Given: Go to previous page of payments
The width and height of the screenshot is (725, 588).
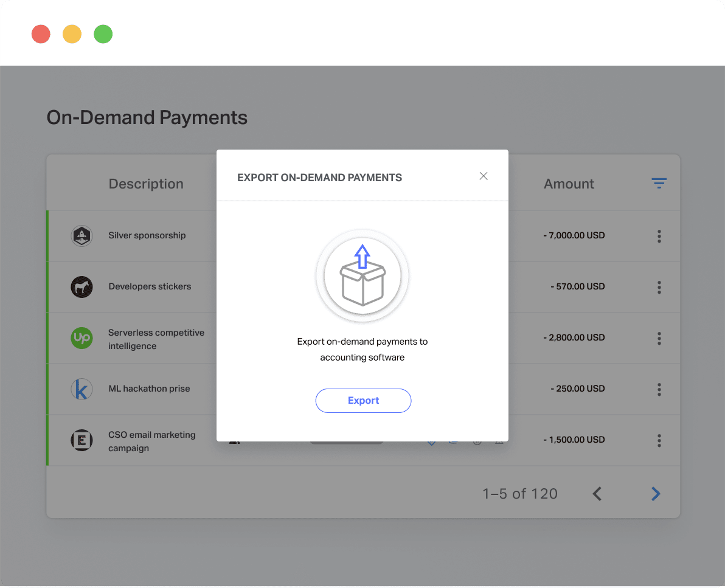Looking at the screenshot, I should pos(597,494).
